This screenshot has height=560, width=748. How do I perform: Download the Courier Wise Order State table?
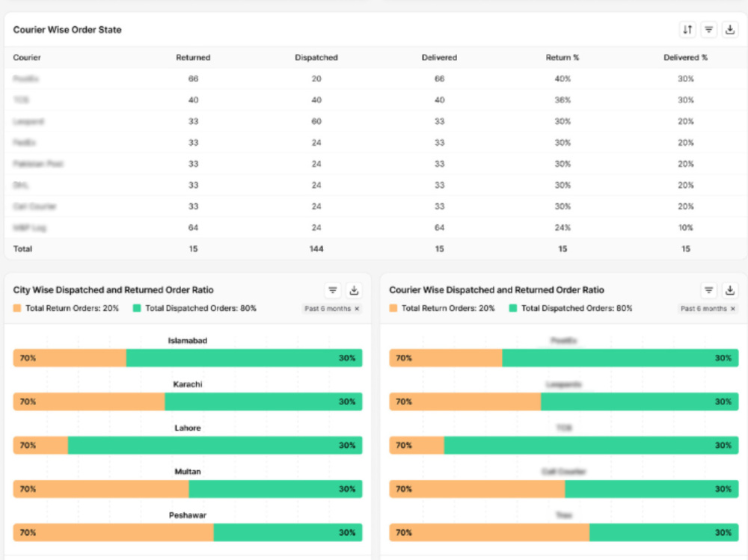pyautogui.click(x=730, y=30)
